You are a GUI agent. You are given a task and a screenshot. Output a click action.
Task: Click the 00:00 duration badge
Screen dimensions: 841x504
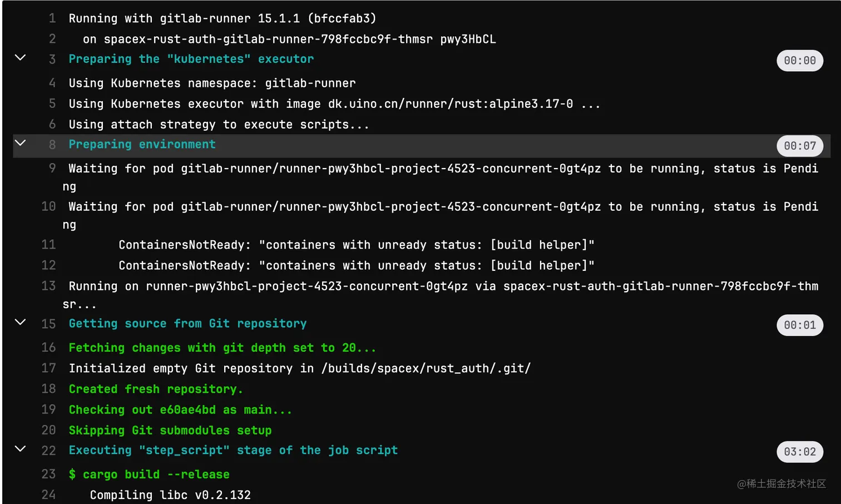(800, 61)
